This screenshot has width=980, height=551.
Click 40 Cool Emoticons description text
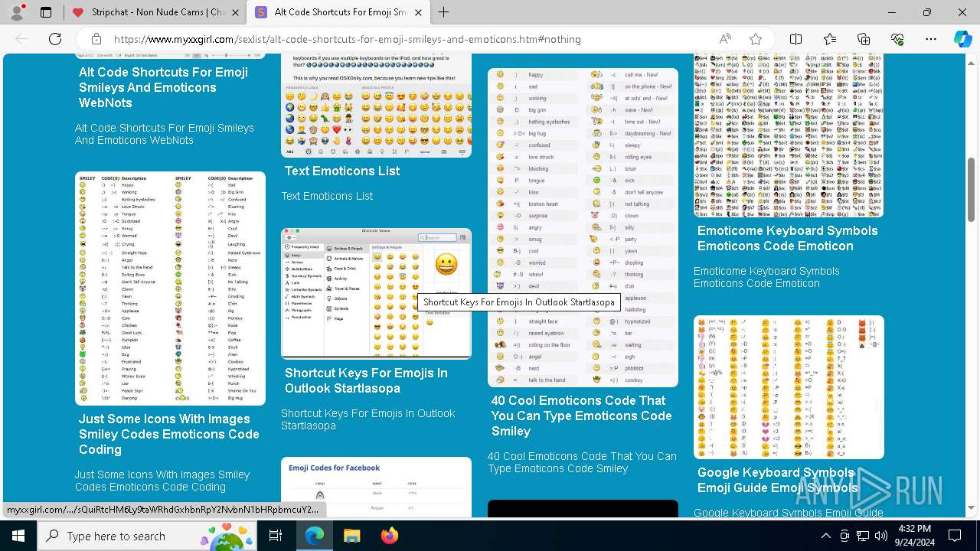(582, 462)
